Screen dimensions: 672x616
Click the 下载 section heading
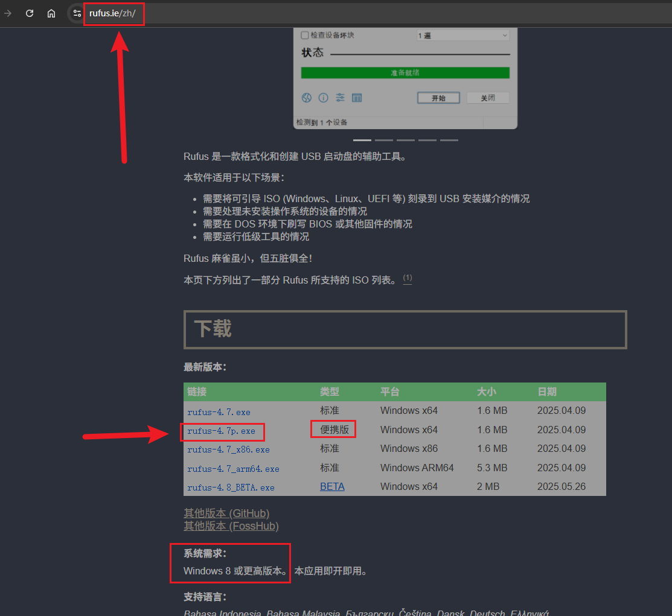213,329
